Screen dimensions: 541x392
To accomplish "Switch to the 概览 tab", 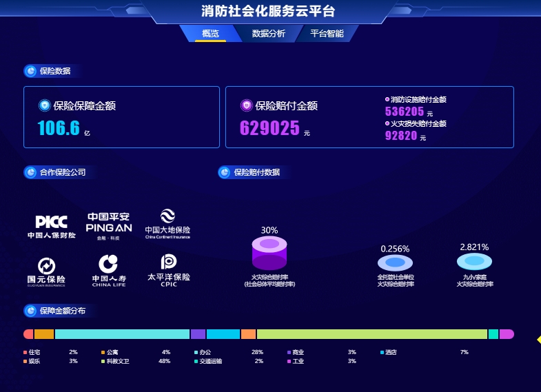I will pos(210,33).
